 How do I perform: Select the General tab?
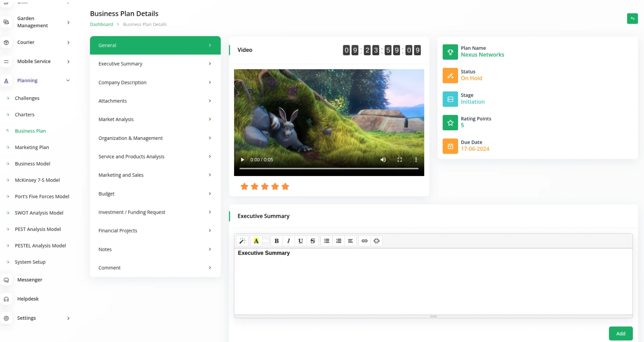[x=155, y=45]
